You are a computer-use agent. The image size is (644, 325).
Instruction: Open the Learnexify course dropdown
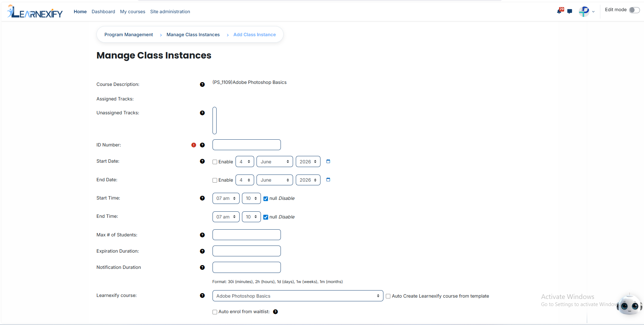click(x=298, y=296)
